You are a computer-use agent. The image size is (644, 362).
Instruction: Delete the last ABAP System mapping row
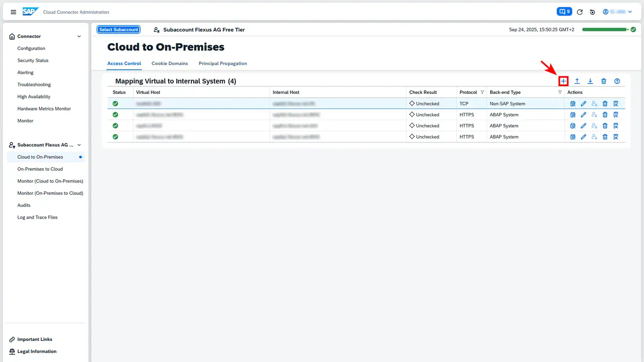(605, 137)
